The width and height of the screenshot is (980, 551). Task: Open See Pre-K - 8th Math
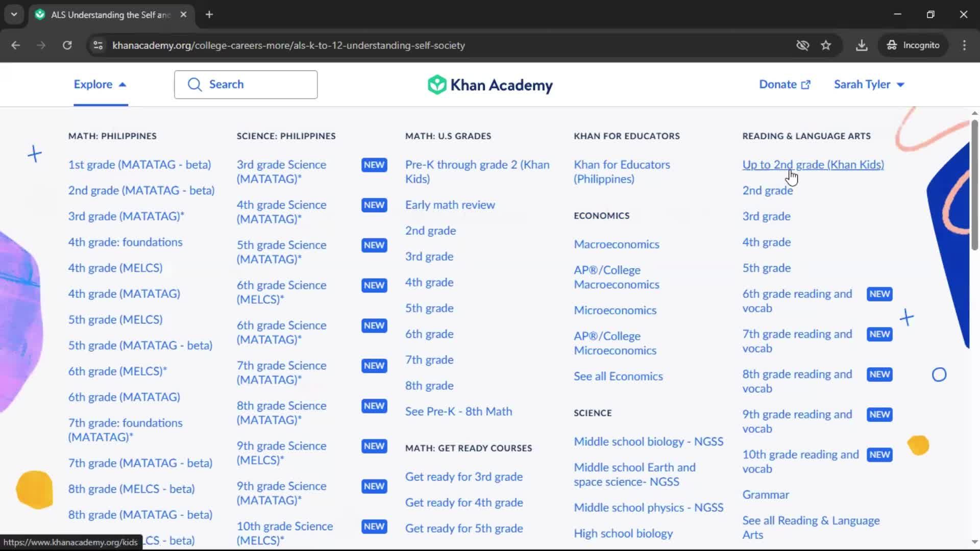point(458,412)
